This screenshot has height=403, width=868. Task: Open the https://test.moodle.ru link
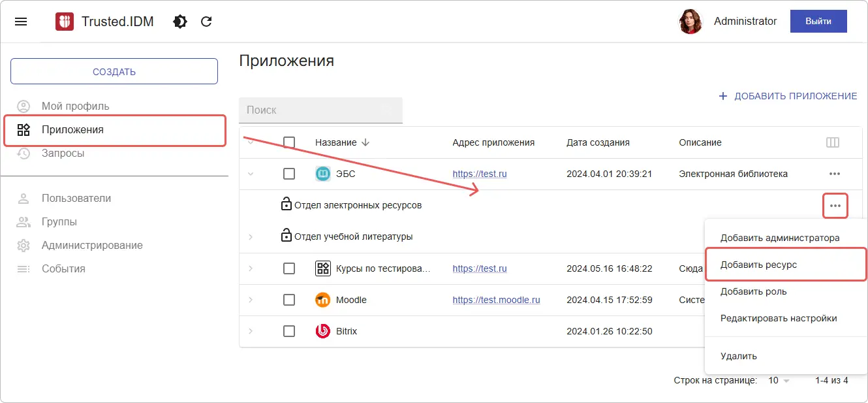click(x=496, y=300)
